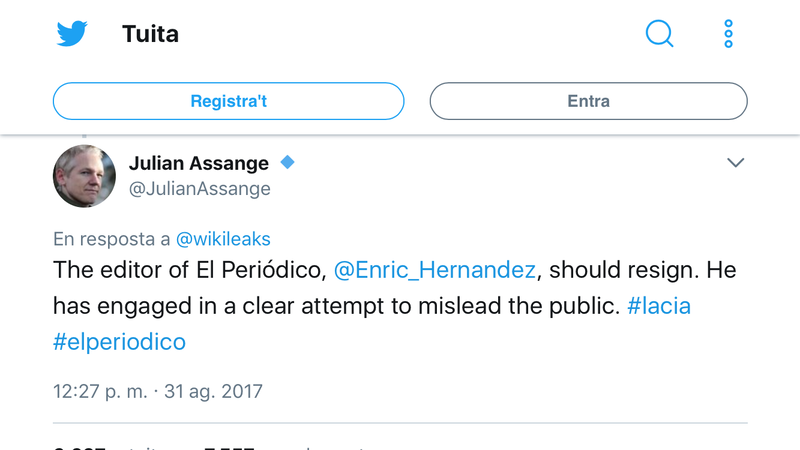This screenshot has width=800, height=450.
Task: Click the Tuita header title
Action: [x=150, y=34]
